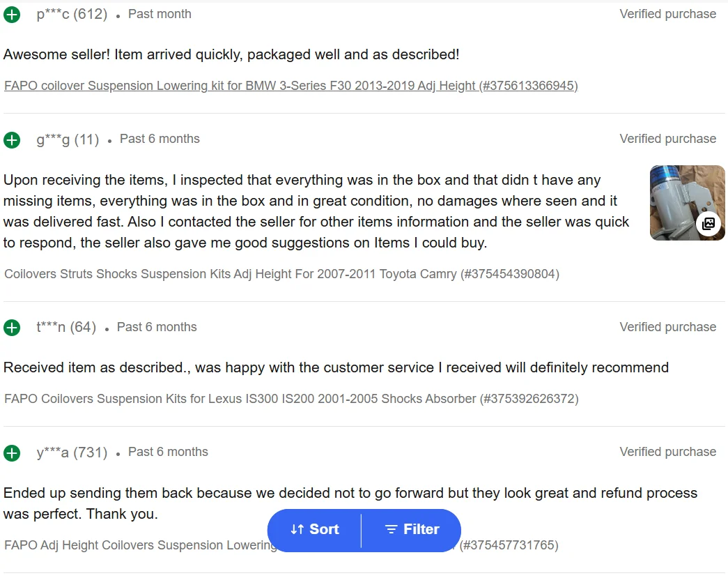Screen dimensions: 728x578
Task: Click positive rating icon beside t***n
Action: pyautogui.click(x=12, y=328)
